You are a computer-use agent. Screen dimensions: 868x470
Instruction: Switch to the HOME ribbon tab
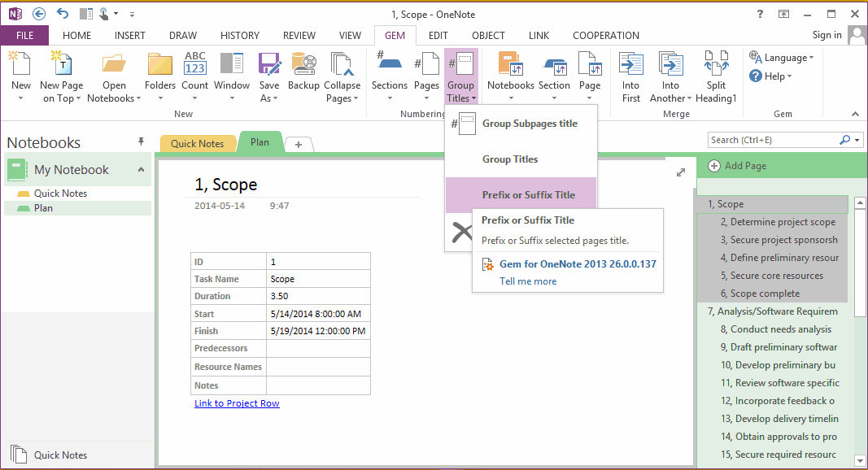[x=76, y=36]
